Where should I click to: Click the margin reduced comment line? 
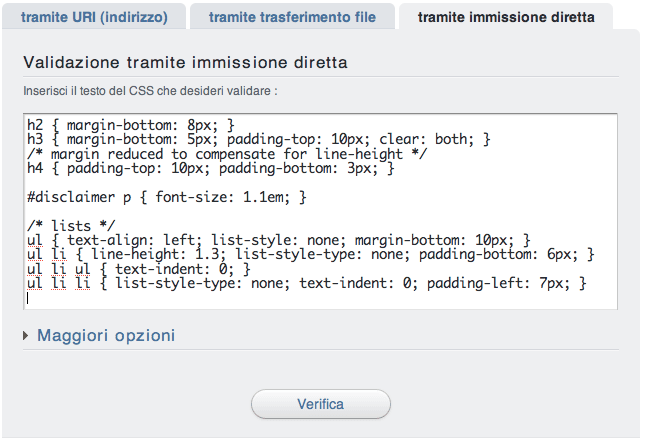pyautogui.click(x=227, y=154)
